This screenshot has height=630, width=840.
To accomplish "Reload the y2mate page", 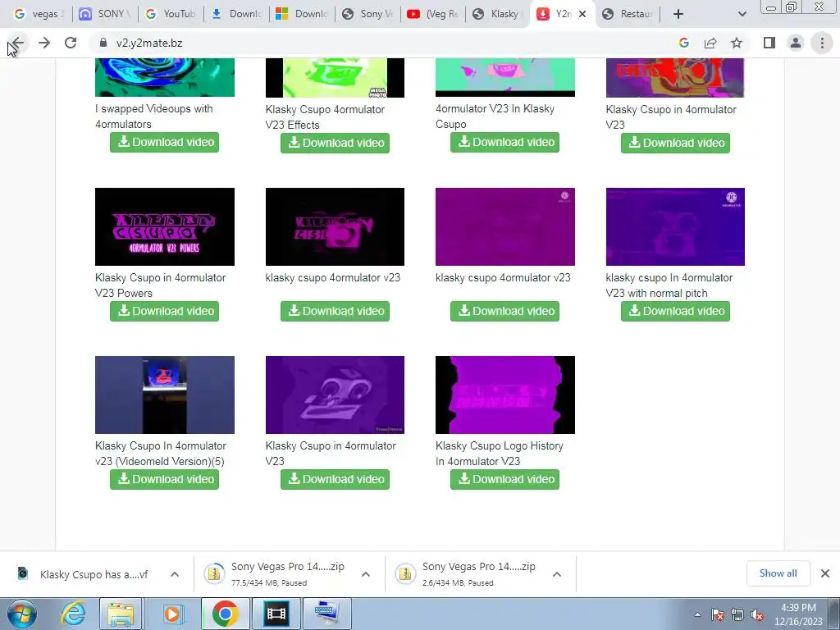I will click(x=71, y=43).
